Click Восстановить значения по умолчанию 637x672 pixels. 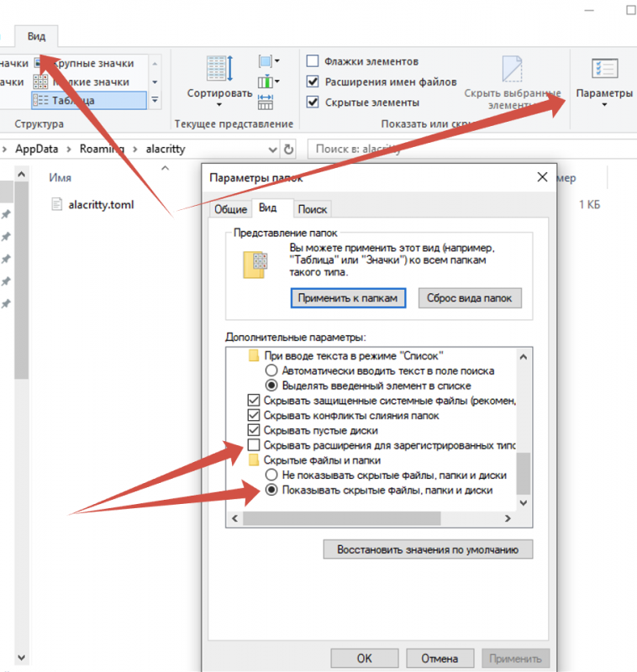428,549
